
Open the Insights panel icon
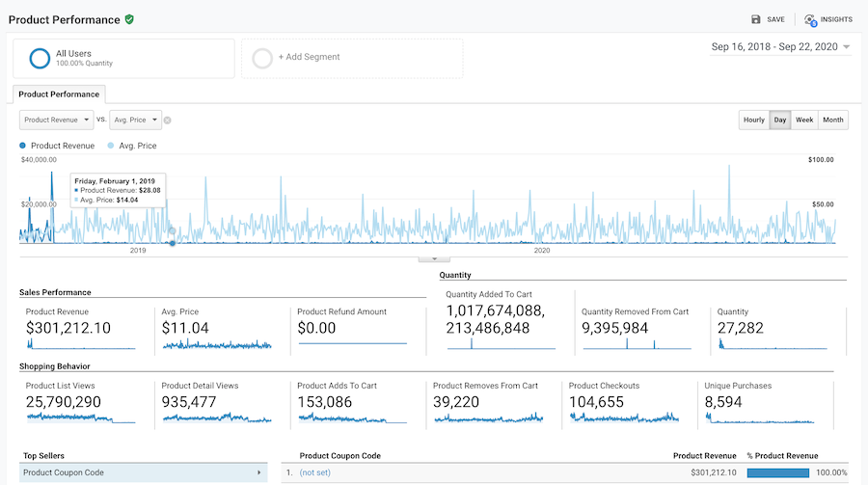(810, 20)
